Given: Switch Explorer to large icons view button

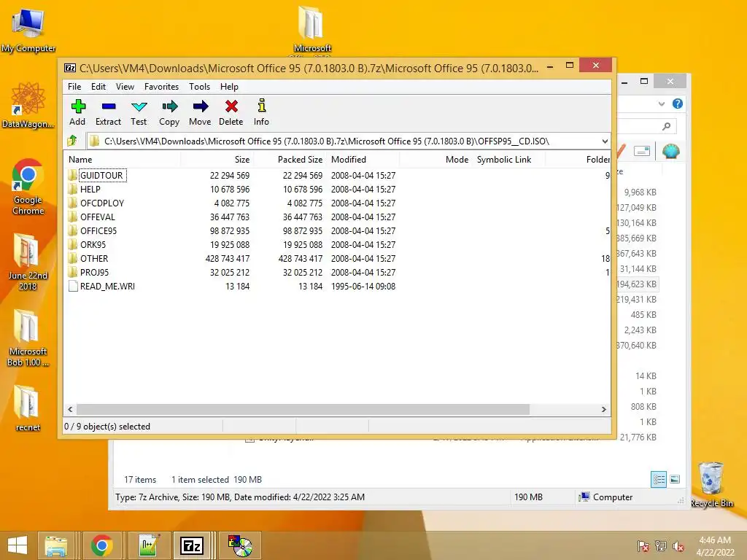Looking at the screenshot, I should [675, 479].
